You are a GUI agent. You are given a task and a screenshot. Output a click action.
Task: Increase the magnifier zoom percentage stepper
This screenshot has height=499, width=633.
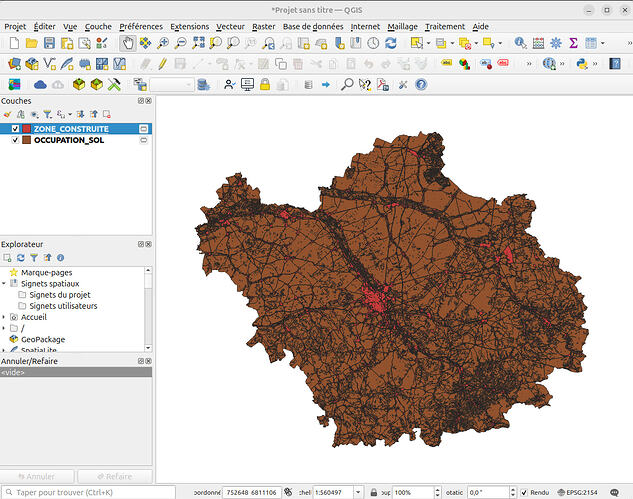click(438, 489)
